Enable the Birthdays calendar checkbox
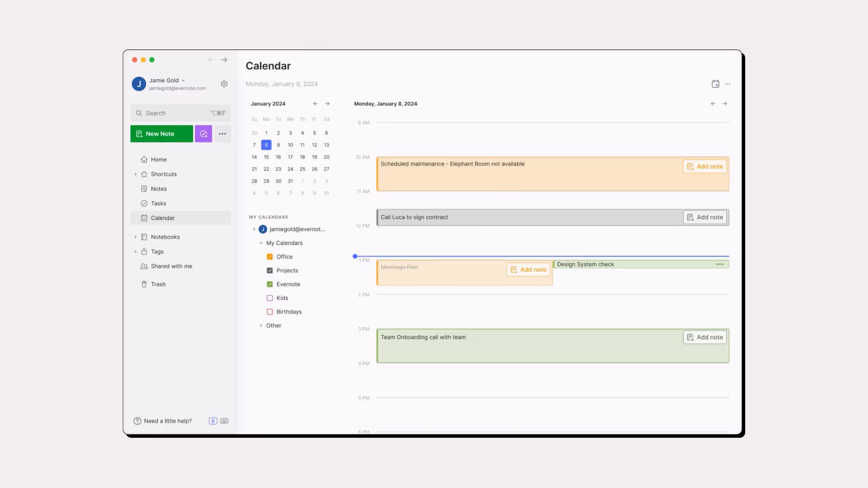This screenshot has height=488, width=868. pos(270,311)
